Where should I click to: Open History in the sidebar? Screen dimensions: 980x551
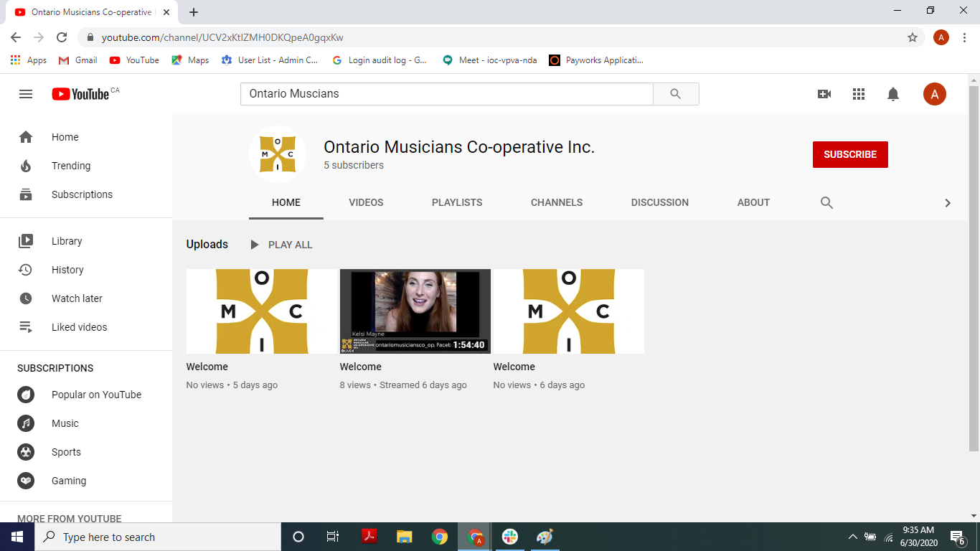pos(86,270)
